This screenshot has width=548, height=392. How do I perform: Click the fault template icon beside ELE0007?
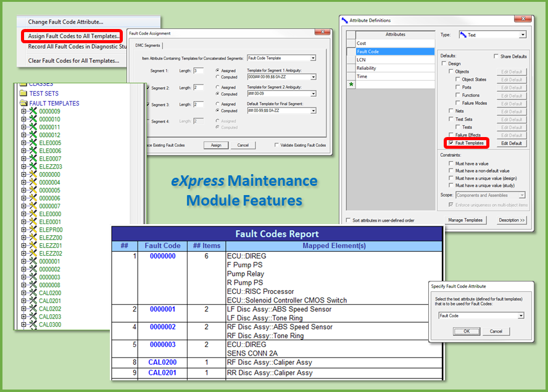click(33, 159)
